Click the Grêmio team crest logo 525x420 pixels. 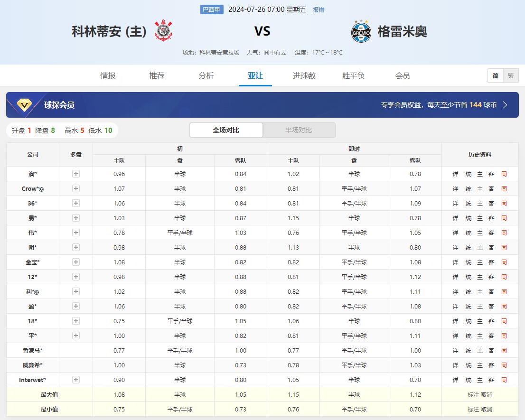[x=361, y=31]
